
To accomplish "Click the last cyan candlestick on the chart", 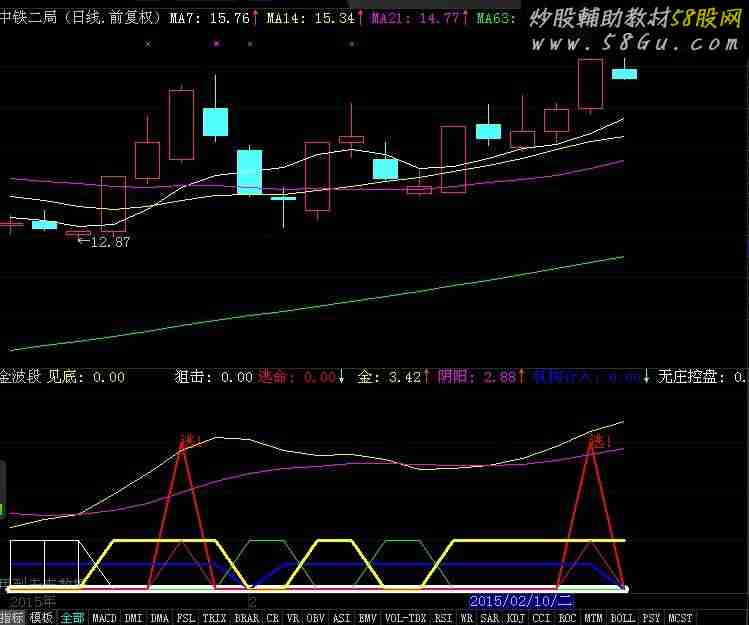I will click(624, 74).
